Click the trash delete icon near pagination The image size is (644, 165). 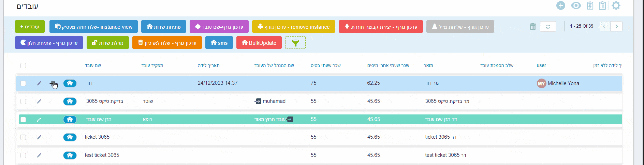(x=533, y=26)
